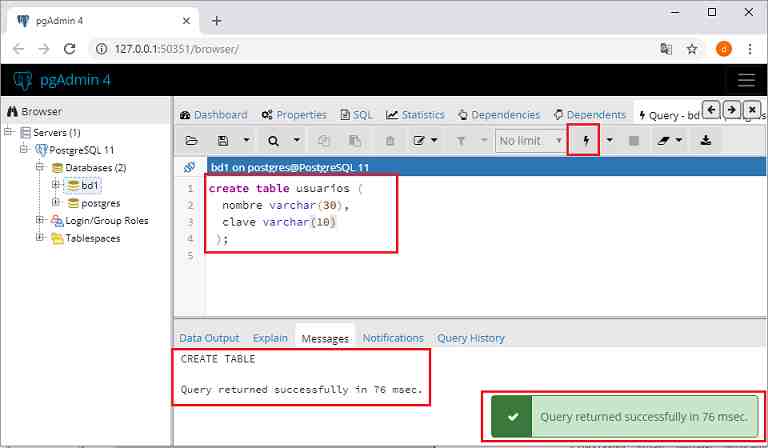This screenshot has width=768, height=448.
Task: Click the Stop query square icon
Action: pyautogui.click(x=634, y=141)
